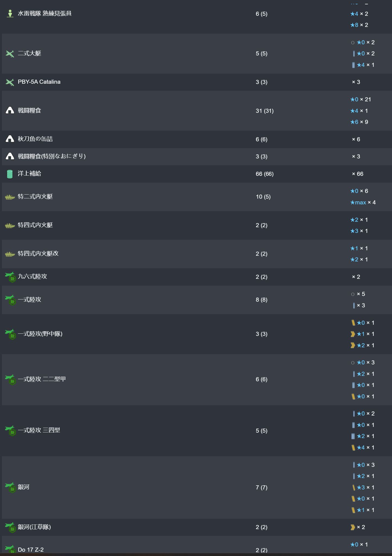Click the ★max × 4 entry of 特二式内火艇
The height and width of the screenshot is (556, 392).
pyautogui.click(x=363, y=202)
